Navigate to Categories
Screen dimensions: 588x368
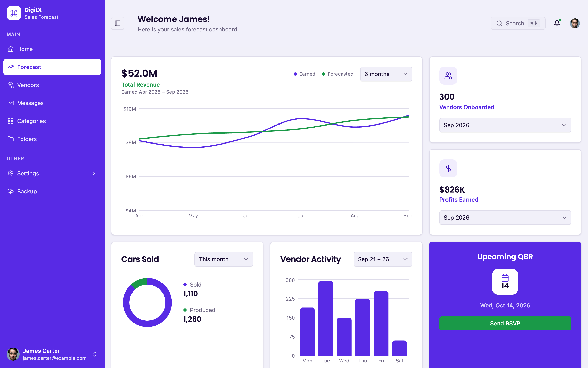52,121
